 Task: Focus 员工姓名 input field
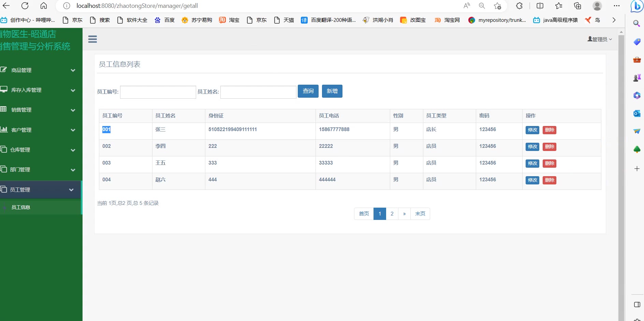[258, 92]
